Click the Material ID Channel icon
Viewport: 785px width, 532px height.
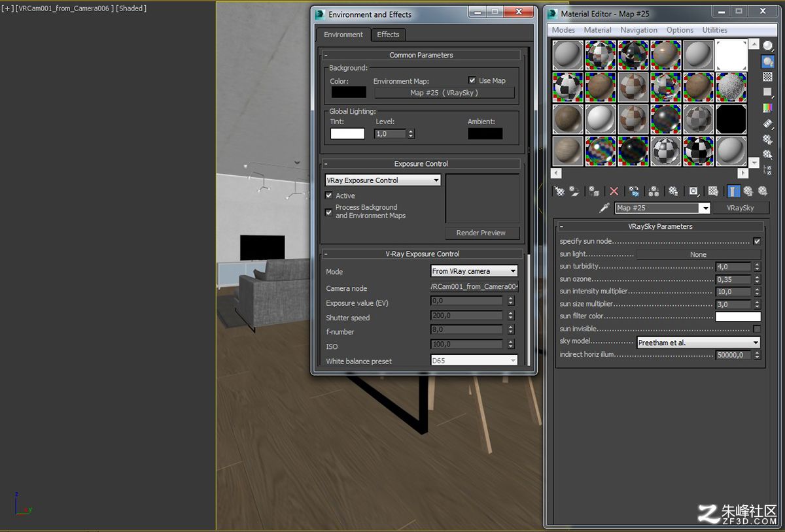tap(693, 191)
